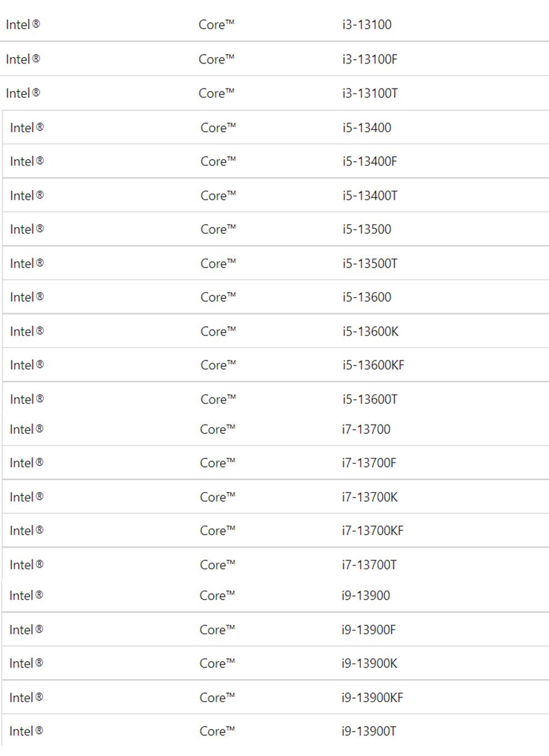Click the i5-13400T model text

click(370, 196)
